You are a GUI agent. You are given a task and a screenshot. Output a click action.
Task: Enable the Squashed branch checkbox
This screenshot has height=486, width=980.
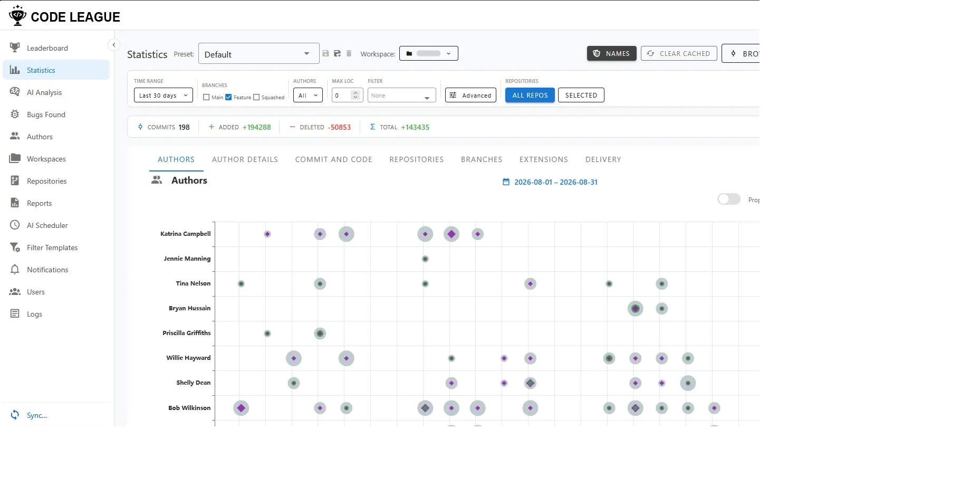pos(256,97)
